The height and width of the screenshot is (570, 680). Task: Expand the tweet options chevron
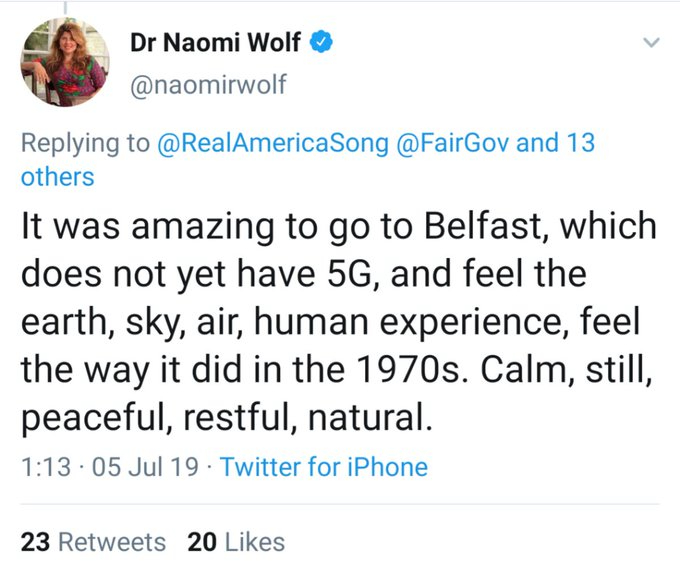(651, 43)
